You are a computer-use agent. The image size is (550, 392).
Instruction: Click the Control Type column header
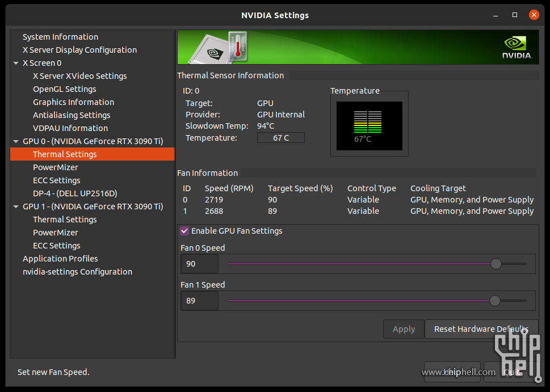click(371, 188)
